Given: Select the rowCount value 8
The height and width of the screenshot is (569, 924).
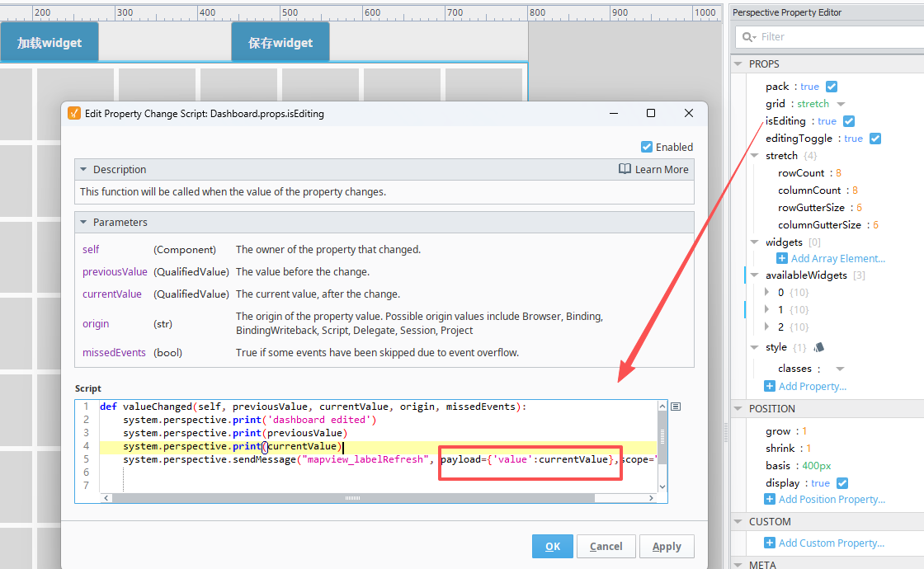Looking at the screenshot, I should [x=838, y=173].
